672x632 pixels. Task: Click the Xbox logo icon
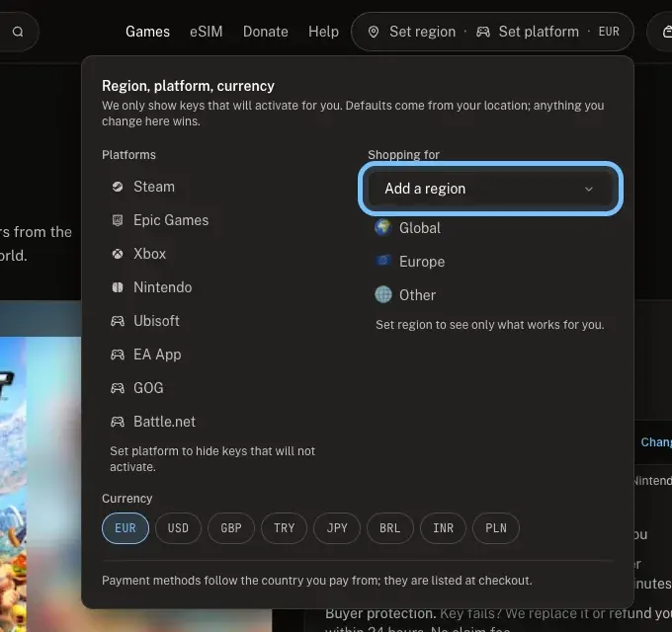tap(118, 254)
